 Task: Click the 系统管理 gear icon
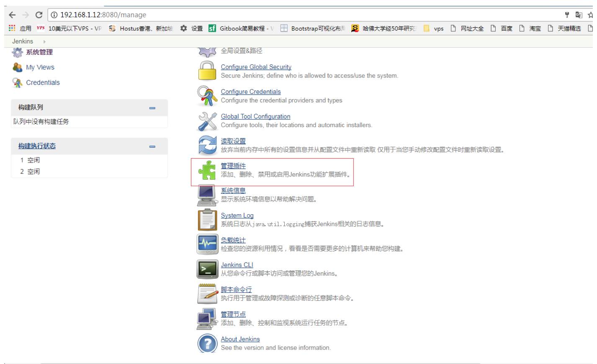tap(17, 52)
